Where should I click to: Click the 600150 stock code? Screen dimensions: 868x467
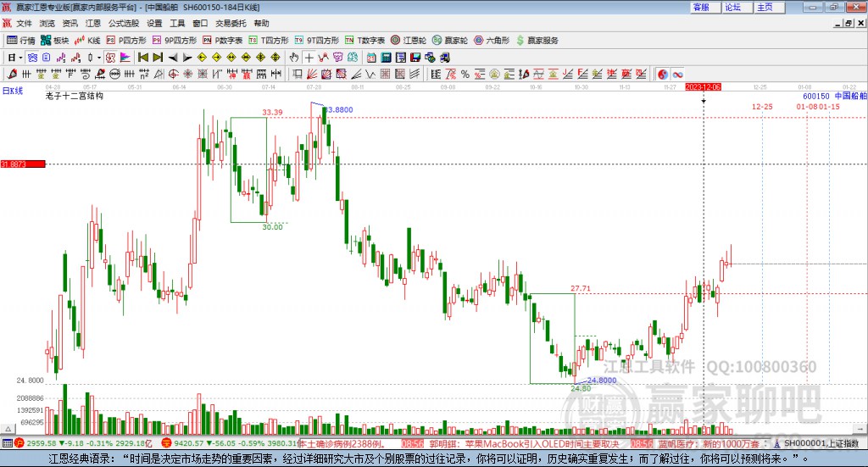(816, 97)
